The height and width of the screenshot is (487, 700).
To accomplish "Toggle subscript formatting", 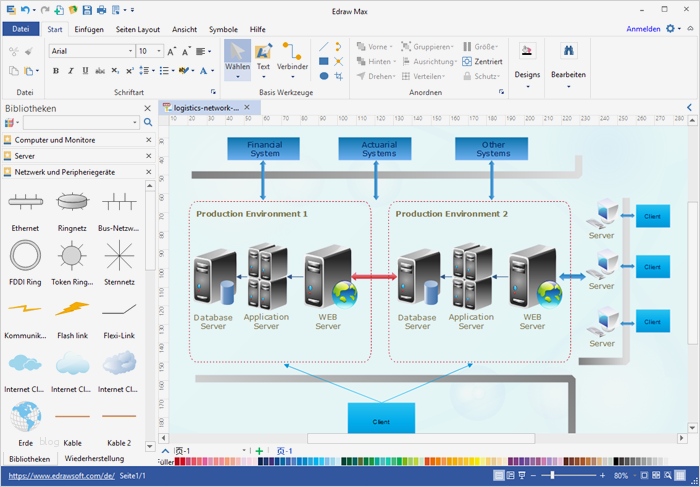I will point(115,71).
